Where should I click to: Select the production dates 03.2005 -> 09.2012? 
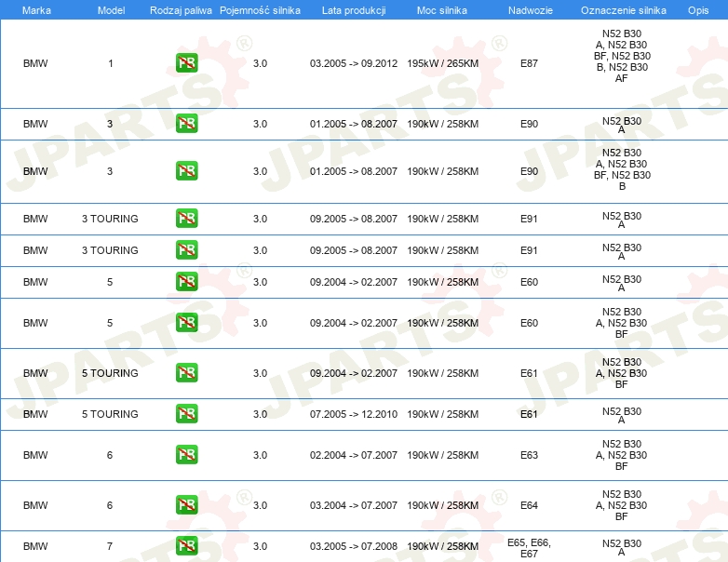click(354, 63)
